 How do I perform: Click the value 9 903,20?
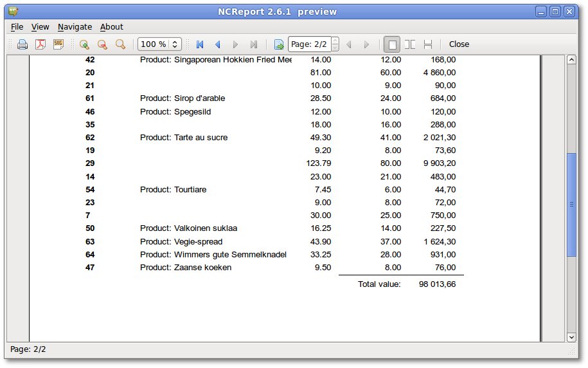[440, 163]
